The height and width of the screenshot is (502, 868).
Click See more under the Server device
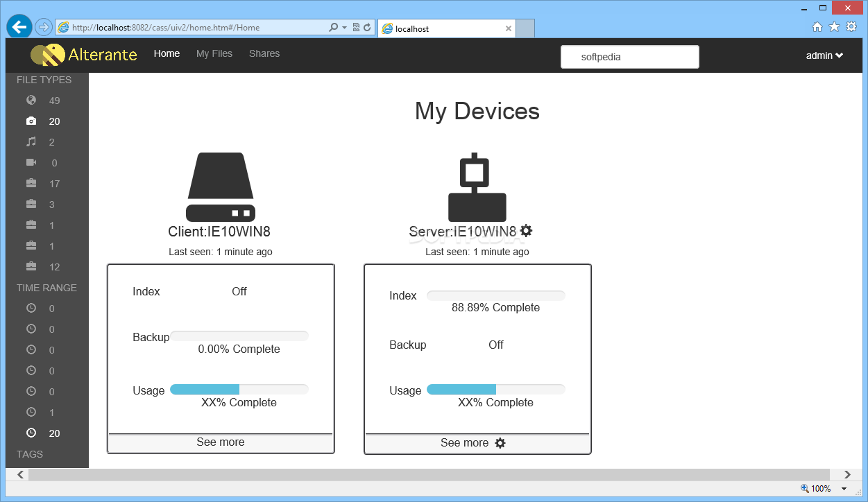tap(465, 442)
